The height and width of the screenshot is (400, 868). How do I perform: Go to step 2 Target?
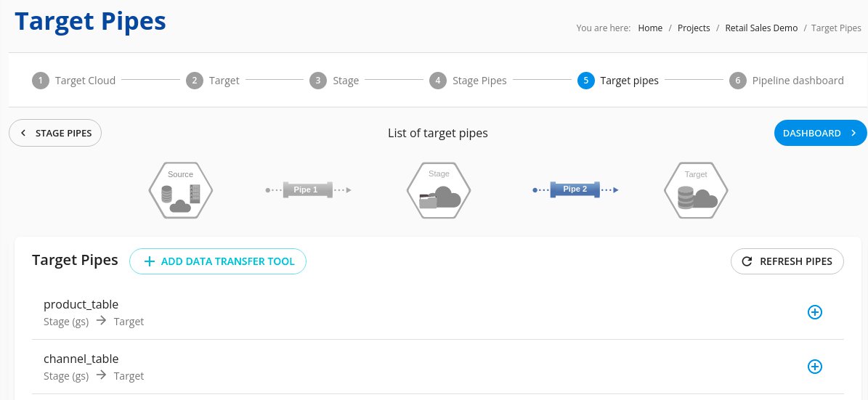tap(213, 81)
